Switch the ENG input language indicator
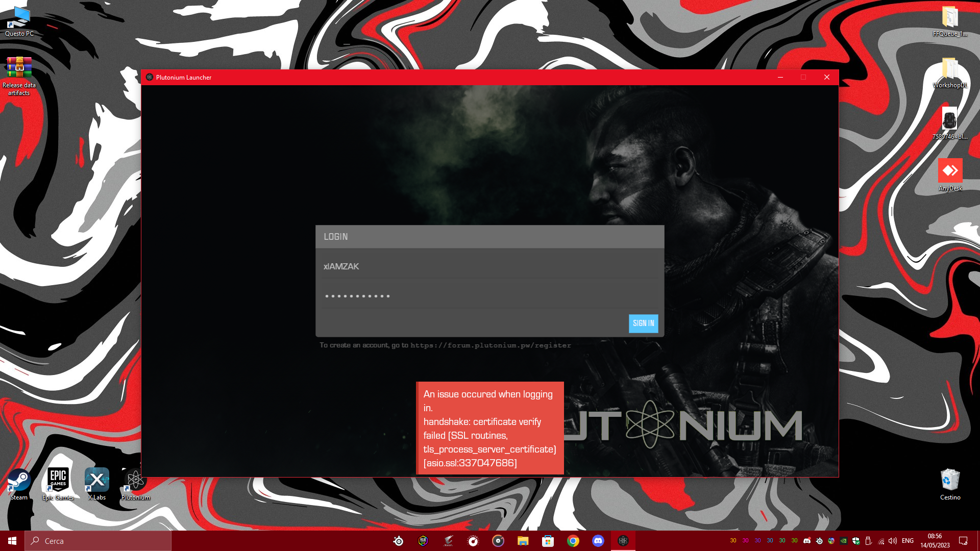 pyautogui.click(x=908, y=541)
